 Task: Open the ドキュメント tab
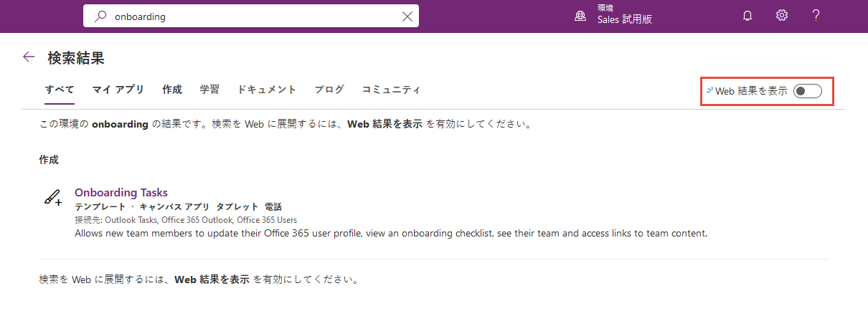267,90
